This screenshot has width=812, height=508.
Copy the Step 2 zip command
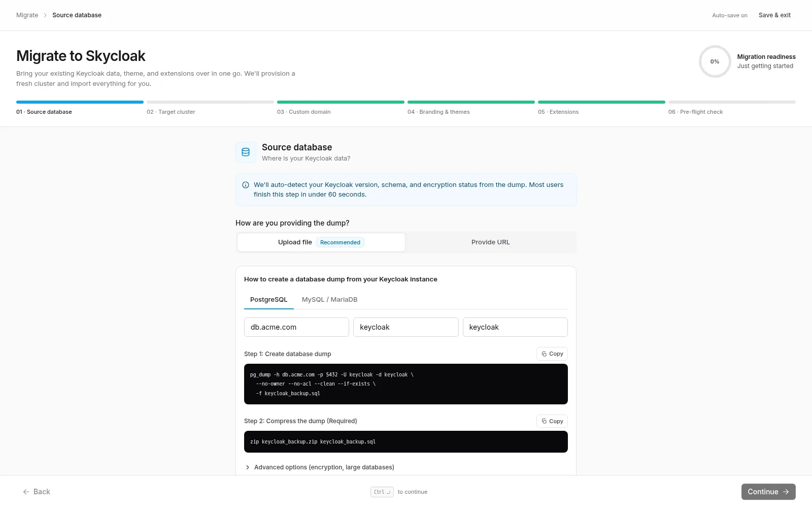pyautogui.click(x=552, y=421)
